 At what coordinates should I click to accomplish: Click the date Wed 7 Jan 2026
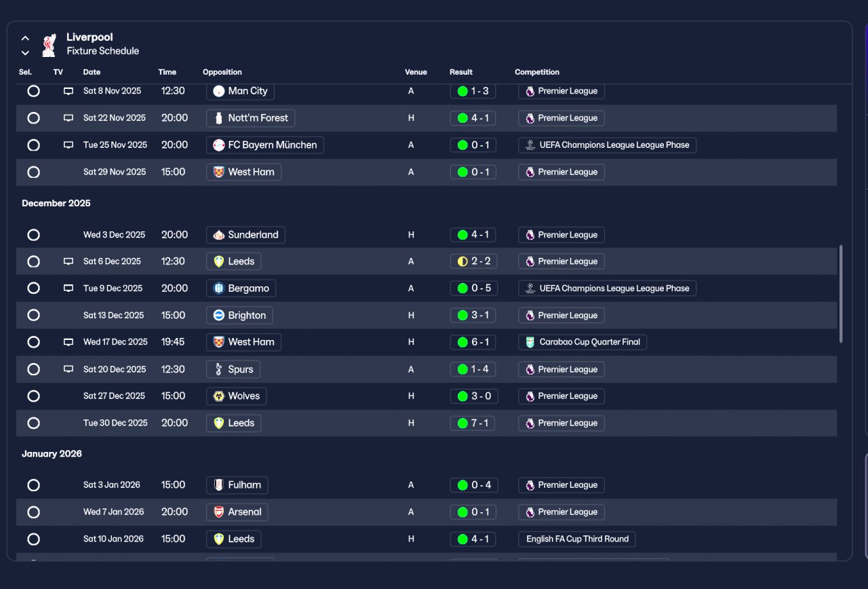click(114, 512)
